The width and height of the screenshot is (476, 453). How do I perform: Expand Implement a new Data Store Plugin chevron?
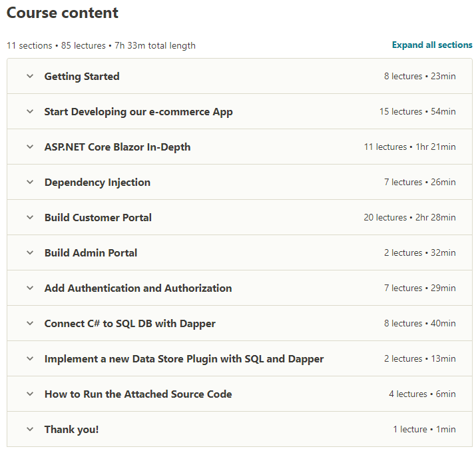(30, 358)
